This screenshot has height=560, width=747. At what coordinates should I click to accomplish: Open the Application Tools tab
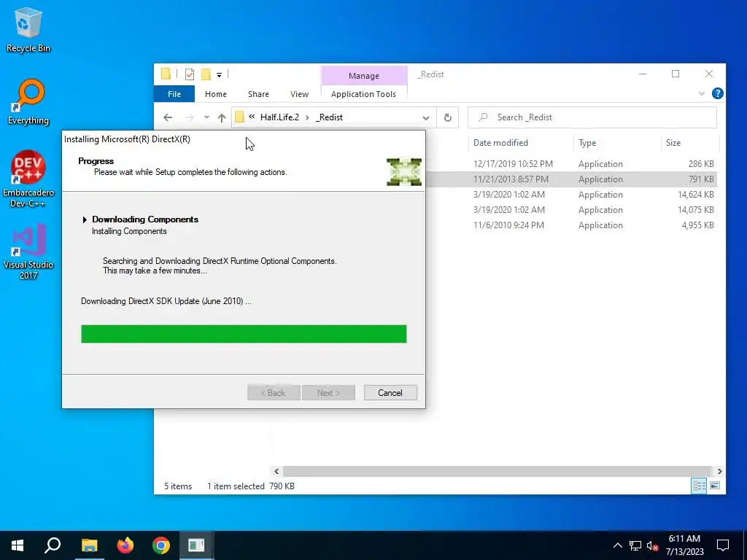coord(363,94)
